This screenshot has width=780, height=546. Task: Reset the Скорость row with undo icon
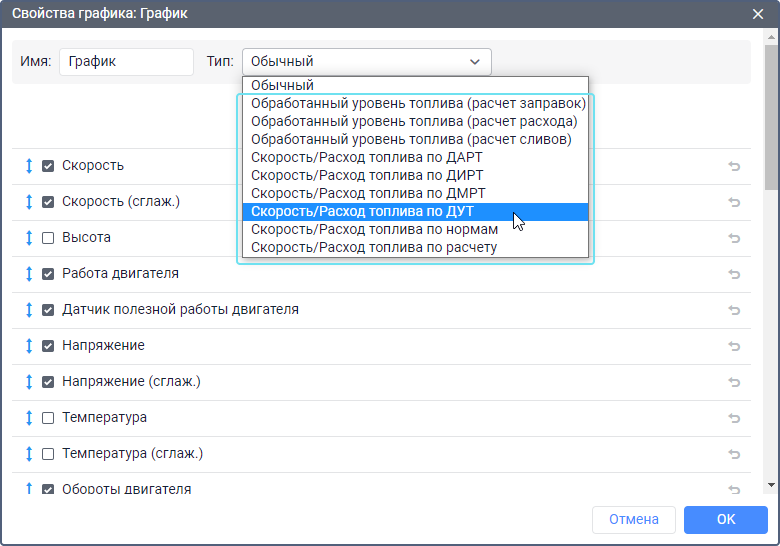click(734, 167)
